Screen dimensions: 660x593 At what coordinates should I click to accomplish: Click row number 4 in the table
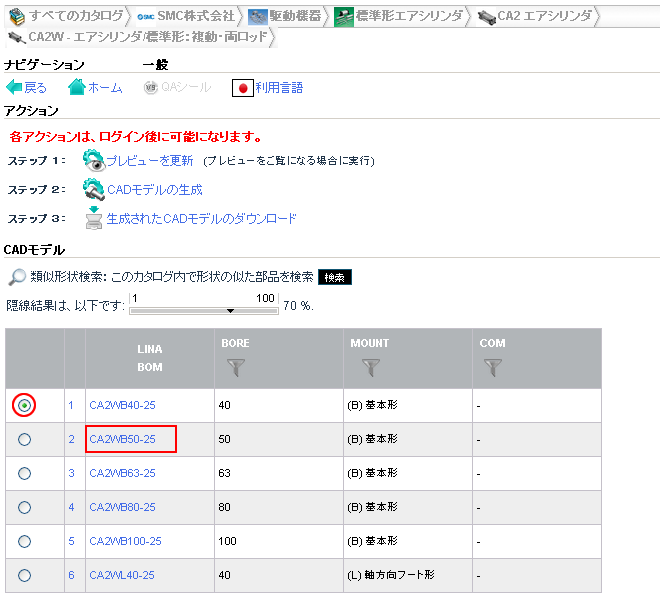(x=71, y=507)
